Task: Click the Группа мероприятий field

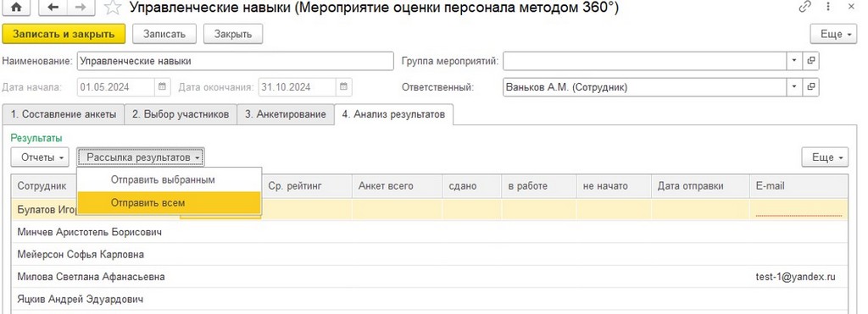Action: coord(645,61)
